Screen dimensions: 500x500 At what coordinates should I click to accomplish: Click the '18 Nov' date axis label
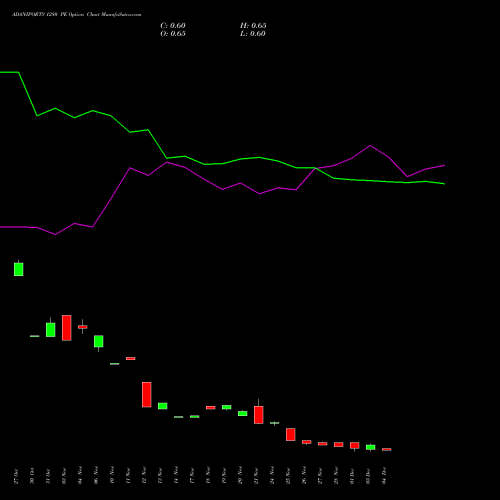(208, 476)
